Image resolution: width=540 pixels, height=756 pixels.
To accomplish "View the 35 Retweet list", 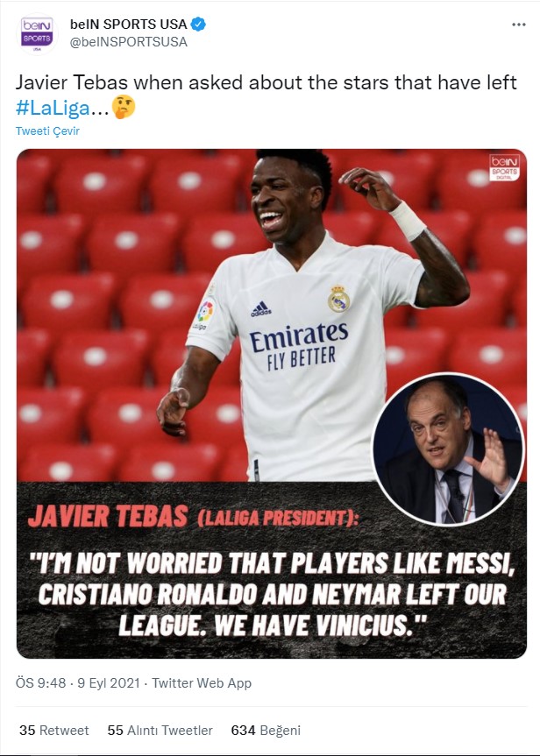I will [x=54, y=731].
